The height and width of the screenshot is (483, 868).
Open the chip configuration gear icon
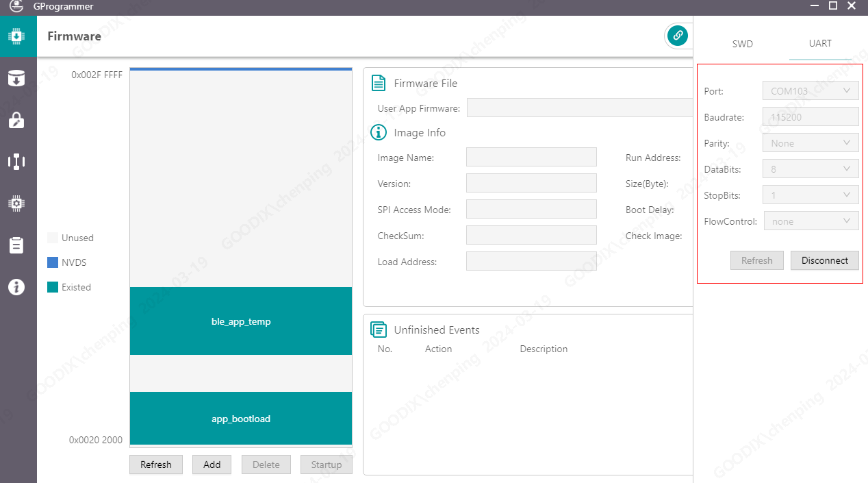coord(16,203)
